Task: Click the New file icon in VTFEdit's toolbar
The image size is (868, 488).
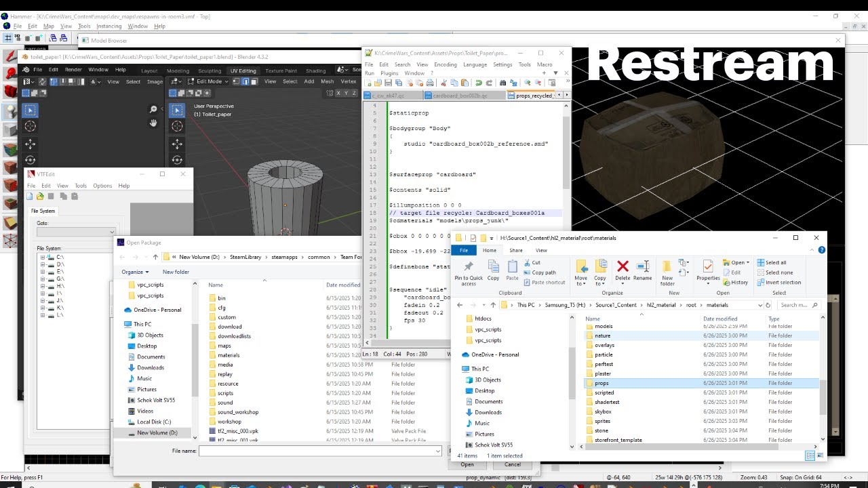Action: (x=30, y=197)
